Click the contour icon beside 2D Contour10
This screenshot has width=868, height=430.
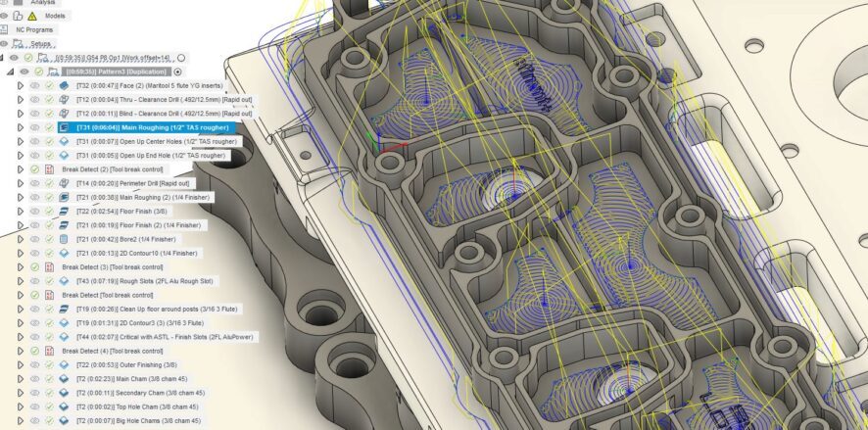click(x=64, y=253)
